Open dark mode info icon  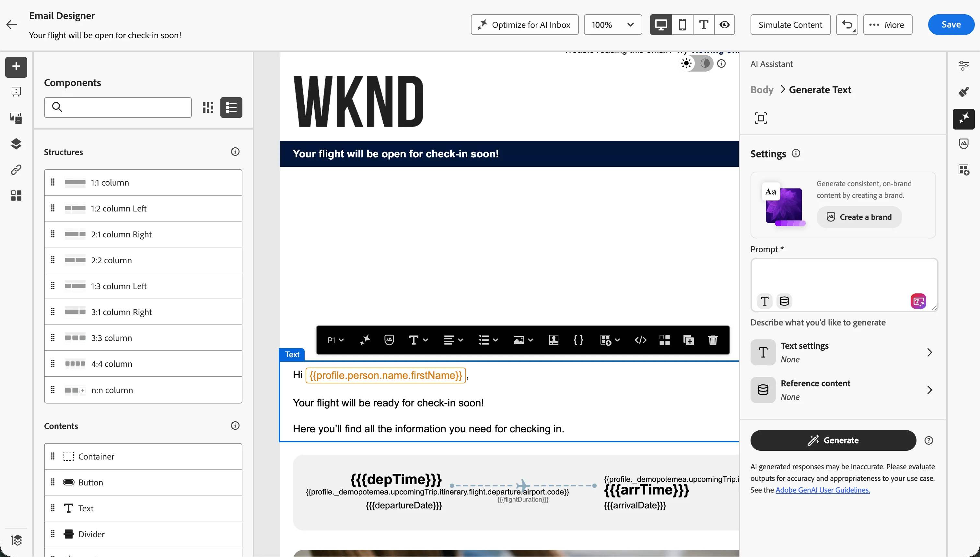(721, 63)
